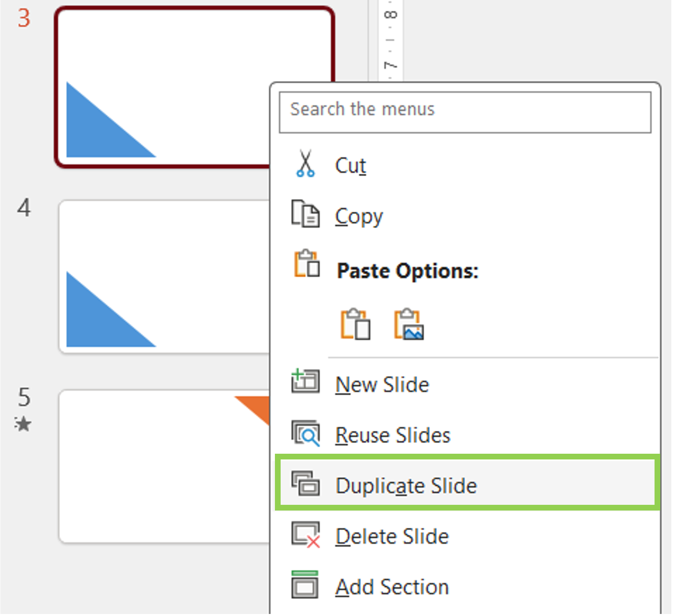Click the Delete Slide red X icon
The height and width of the screenshot is (616, 675).
click(x=306, y=535)
